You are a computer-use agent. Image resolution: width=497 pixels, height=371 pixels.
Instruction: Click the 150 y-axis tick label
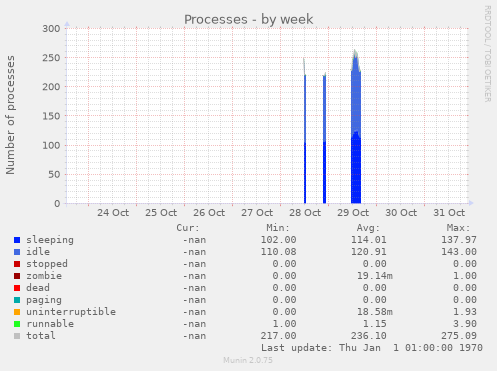[x=51, y=116]
